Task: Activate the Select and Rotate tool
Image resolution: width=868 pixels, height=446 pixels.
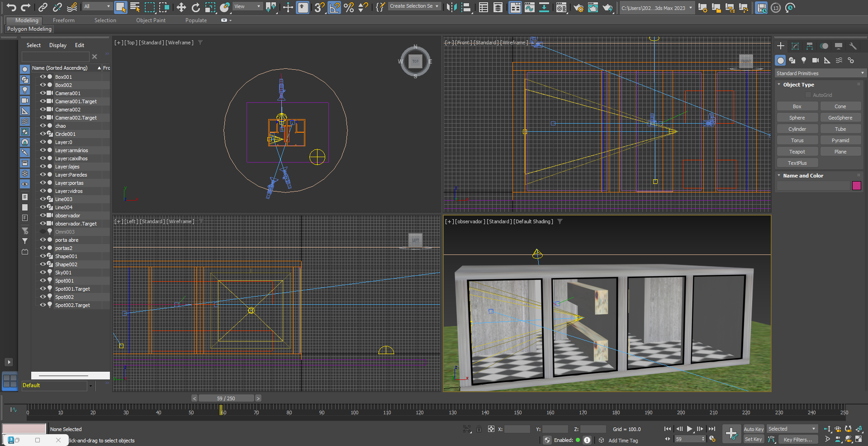Action: click(x=196, y=7)
